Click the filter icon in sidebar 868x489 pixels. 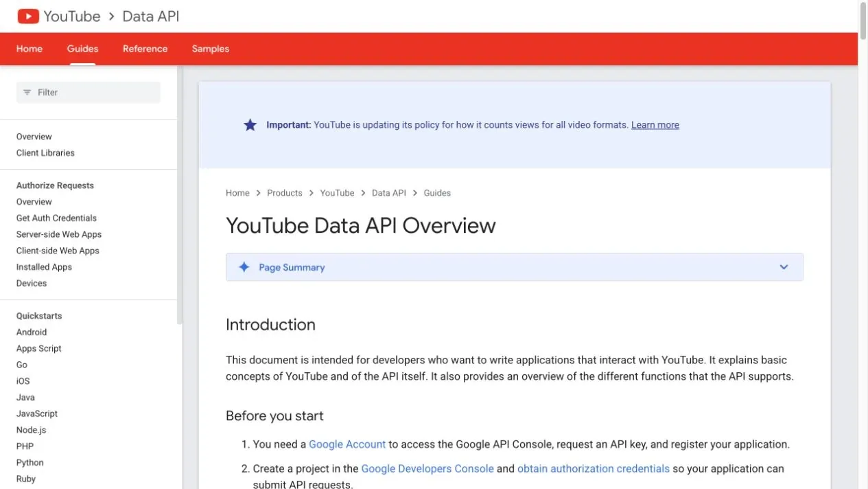click(27, 92)
